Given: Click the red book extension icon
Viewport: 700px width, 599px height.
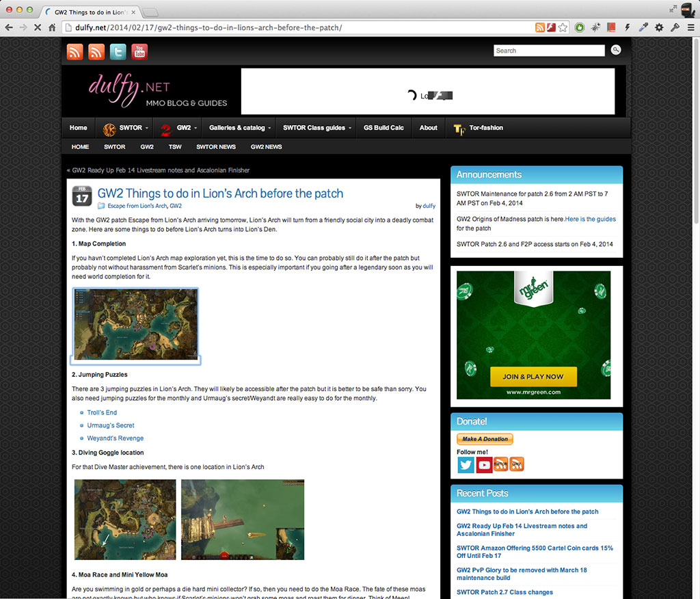Looking at the screenshot, I should tap(611, 28).
